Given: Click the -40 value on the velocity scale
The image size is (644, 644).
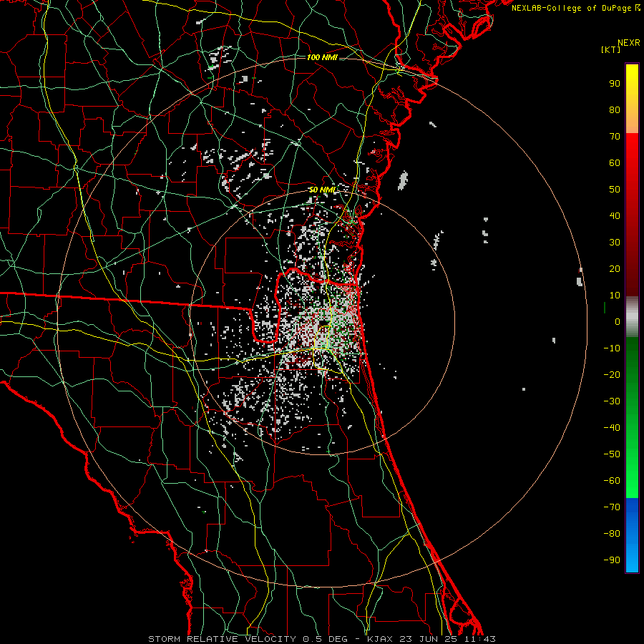Looking at the screenshot, I should tap(612, 428).
